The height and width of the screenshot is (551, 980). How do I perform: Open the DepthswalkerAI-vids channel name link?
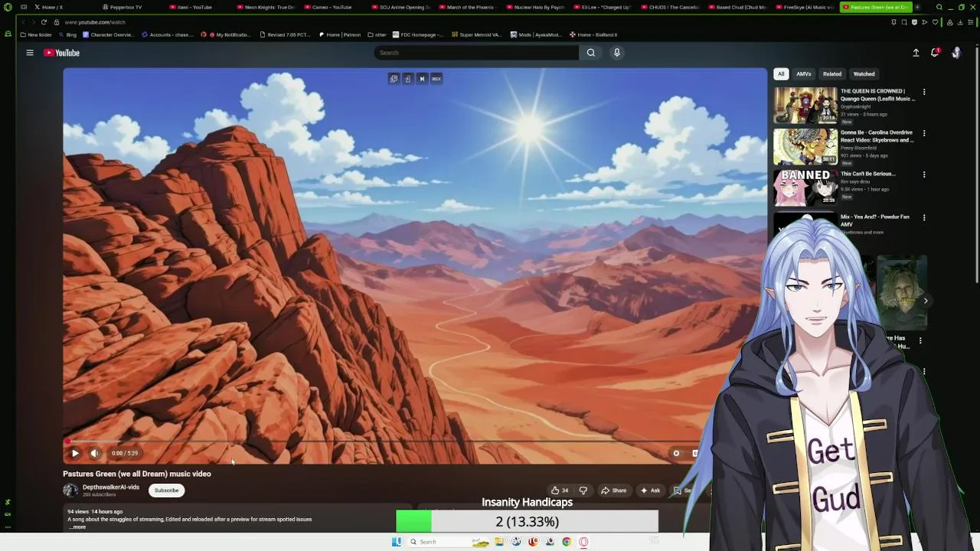pyautogui.click(x=111, y=487)
